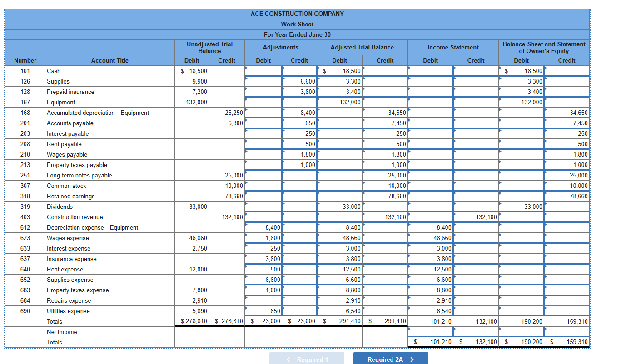
Task: Select adjusted trial balance total 291,410 debit
Action: tap(339, 321)
